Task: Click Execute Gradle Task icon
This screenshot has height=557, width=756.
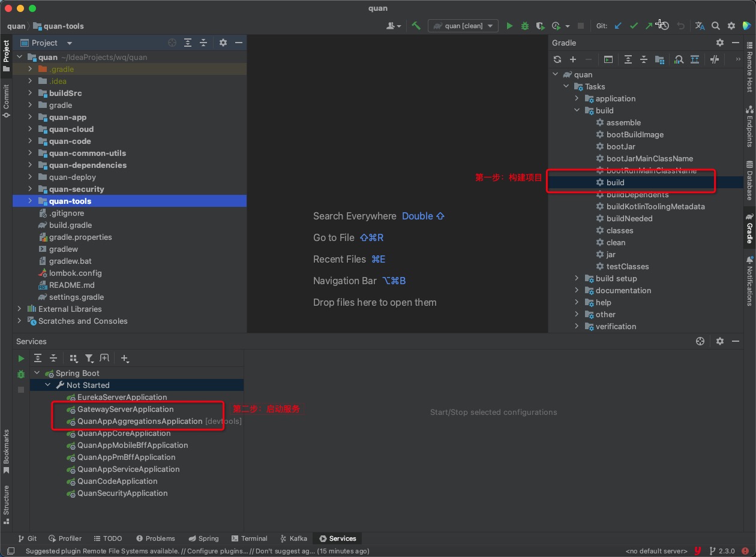Action: [608, 59]
